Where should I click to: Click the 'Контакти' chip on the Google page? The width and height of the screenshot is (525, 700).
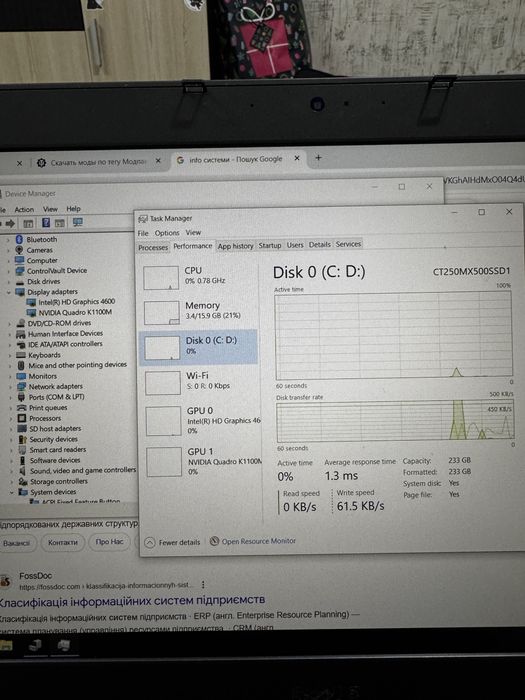[x=63, y=542]
